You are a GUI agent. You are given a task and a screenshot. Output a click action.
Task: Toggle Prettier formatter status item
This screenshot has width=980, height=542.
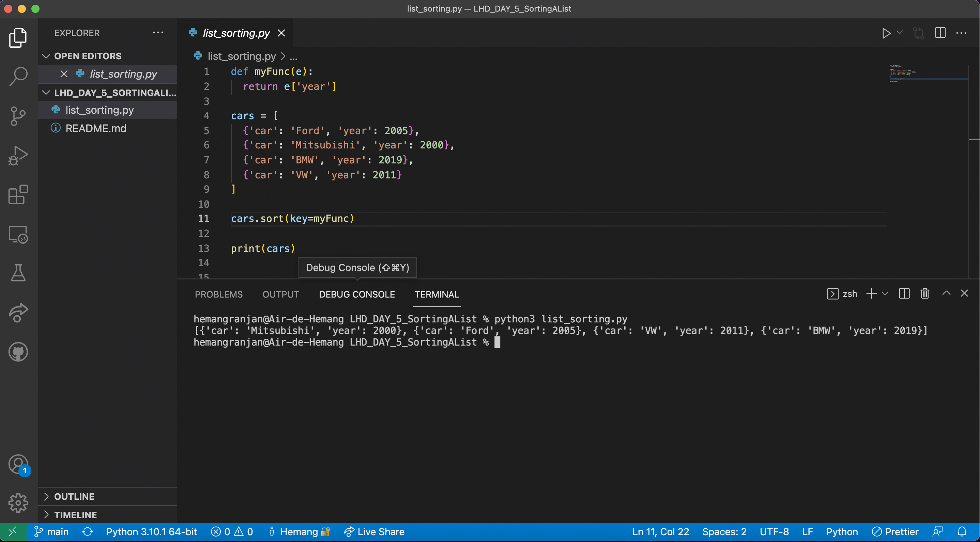click(x=895, y=531)
